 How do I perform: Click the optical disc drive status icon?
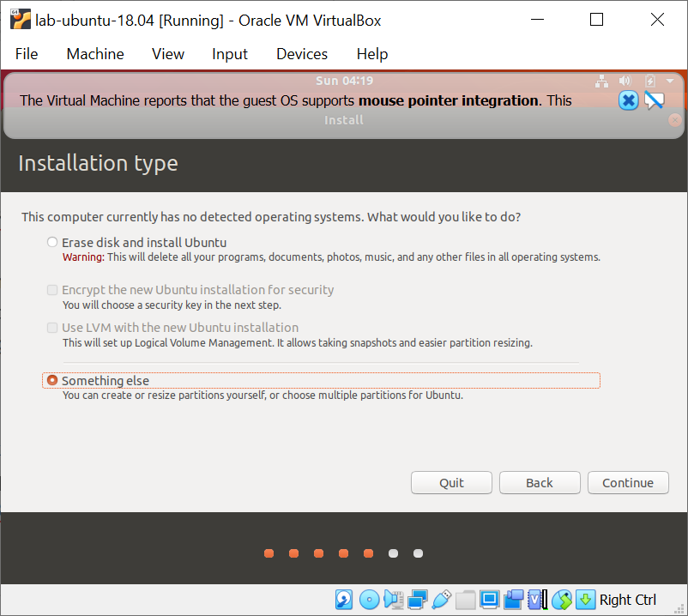(369, 600)
